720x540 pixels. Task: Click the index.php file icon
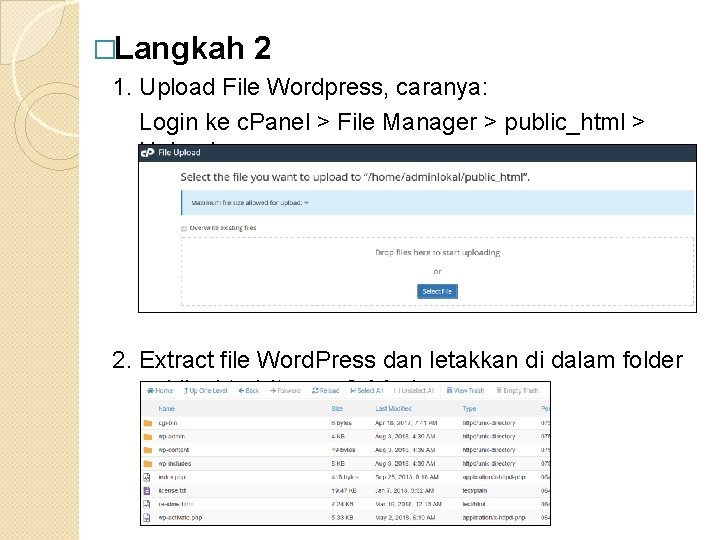pyautogui.click(x=147, y=477)
